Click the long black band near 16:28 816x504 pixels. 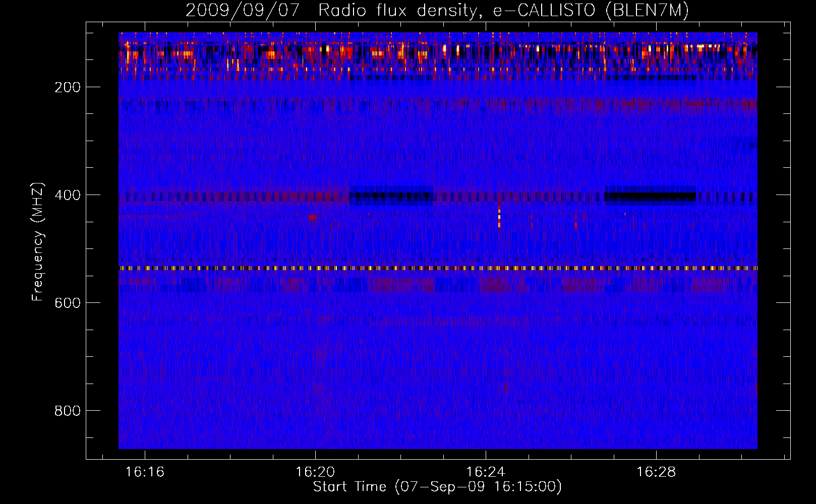click(x=650, y=196)
